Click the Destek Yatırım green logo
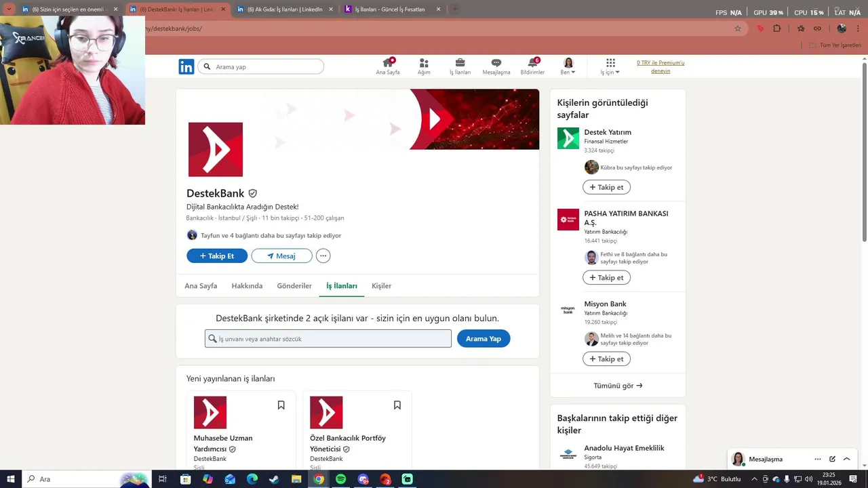 coord(568,138)
